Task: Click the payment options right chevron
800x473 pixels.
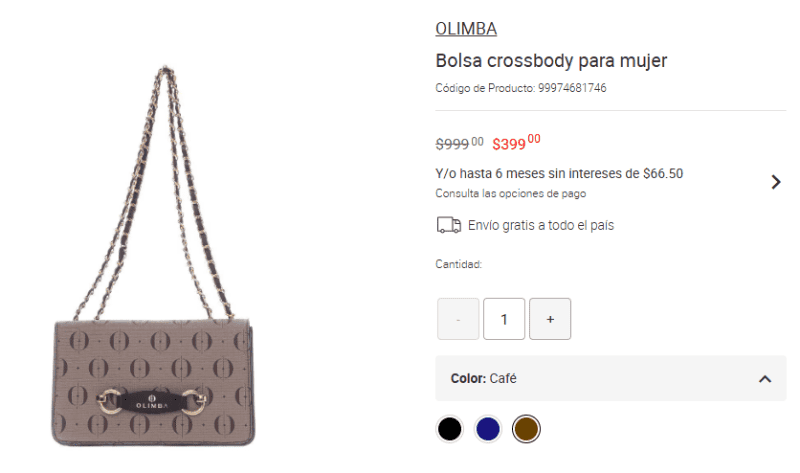Action: 776,182
